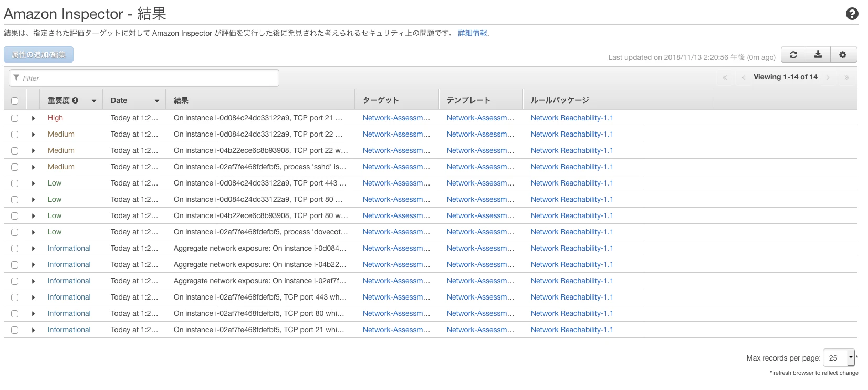Expand Informational TCP port 443 finding

click(33, 297)
